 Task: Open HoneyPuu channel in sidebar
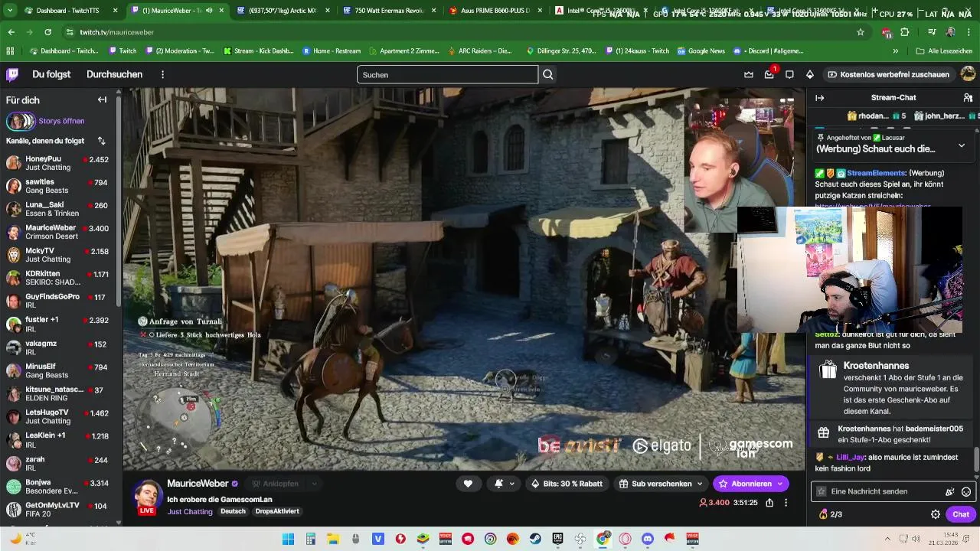tap(58, 163)
